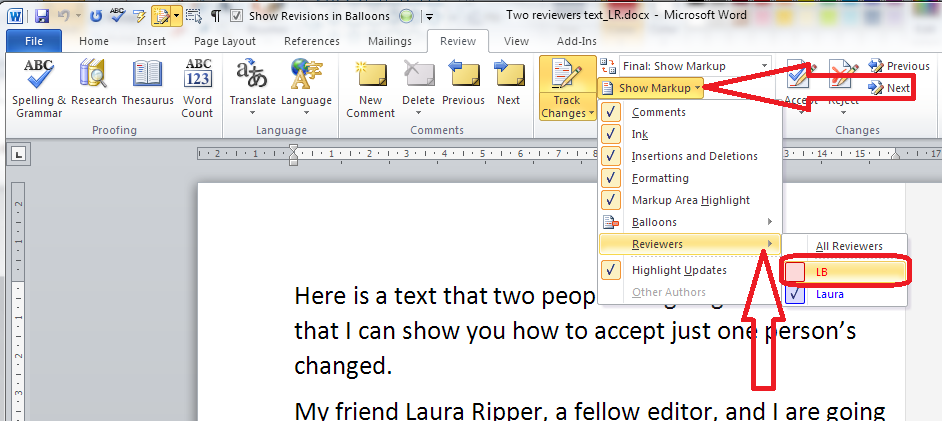Click the tab selector at ruler corner

click(19, 154)
